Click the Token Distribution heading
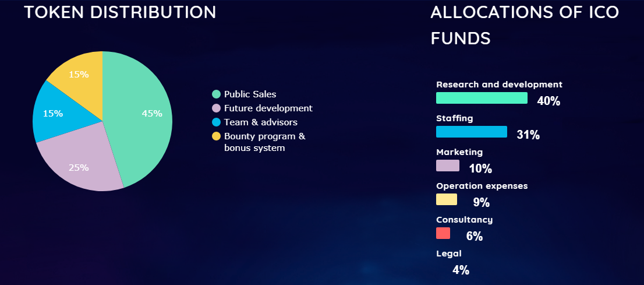Screen dimensions: 644x285 (x=120, y=12)
